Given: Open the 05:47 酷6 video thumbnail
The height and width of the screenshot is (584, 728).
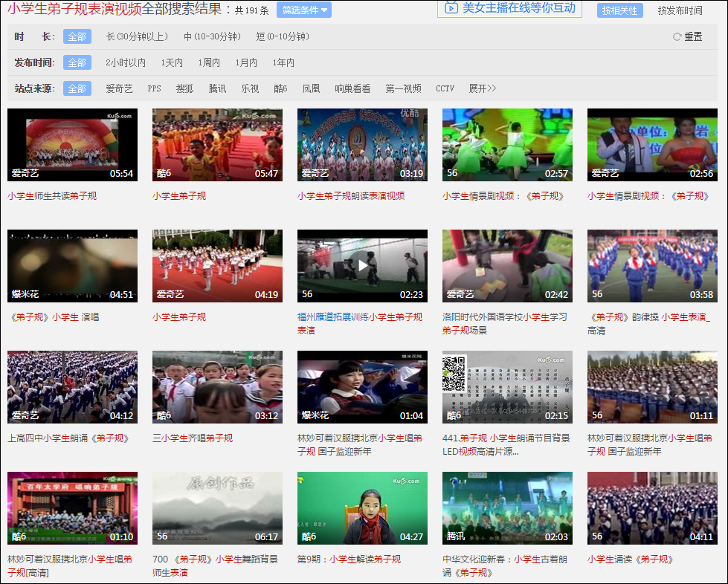Looking at the screenshot, I should [217, 145].
